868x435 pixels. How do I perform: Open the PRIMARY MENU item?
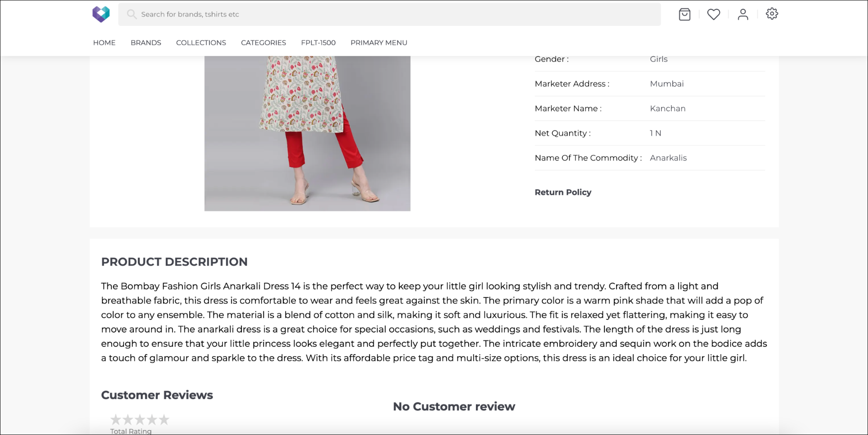(379, 43)
